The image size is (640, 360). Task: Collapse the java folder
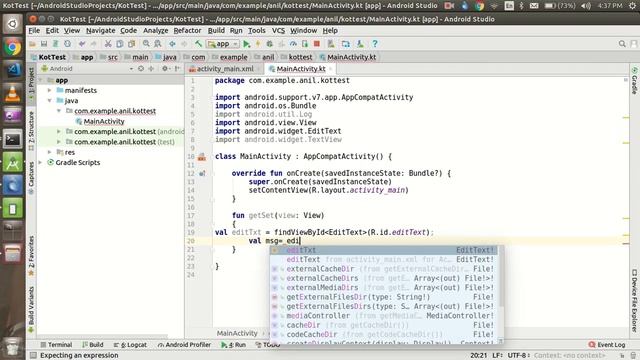click(x=50, y=100)
